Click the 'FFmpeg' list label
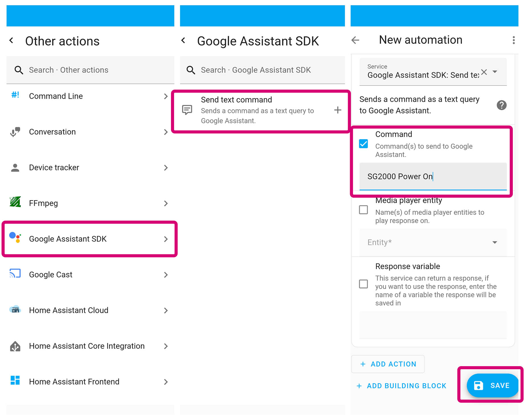The image size is (525, 420). click(44, 203)
